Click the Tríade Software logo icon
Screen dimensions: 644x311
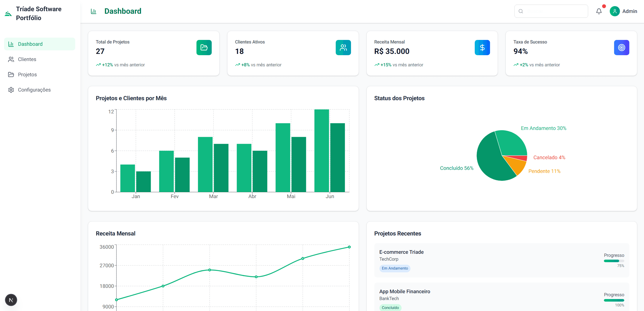pos(8,13)
